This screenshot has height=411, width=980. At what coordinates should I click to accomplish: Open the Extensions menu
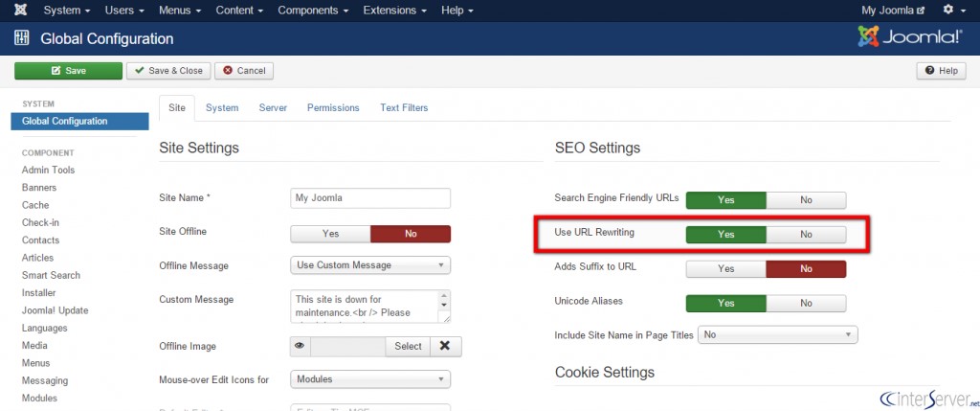pos(395,10)
